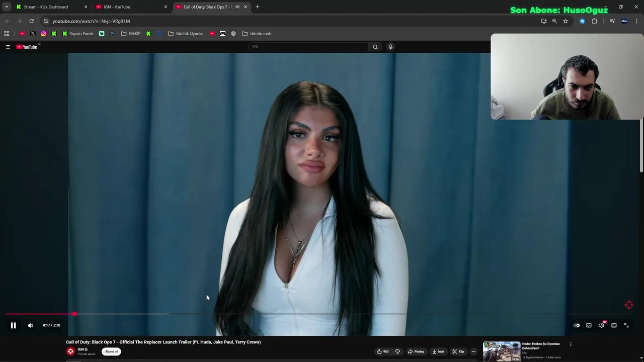Open the Instagram bookmark icon
Viewport: 644px width, 362px height.
pos(44,34)
